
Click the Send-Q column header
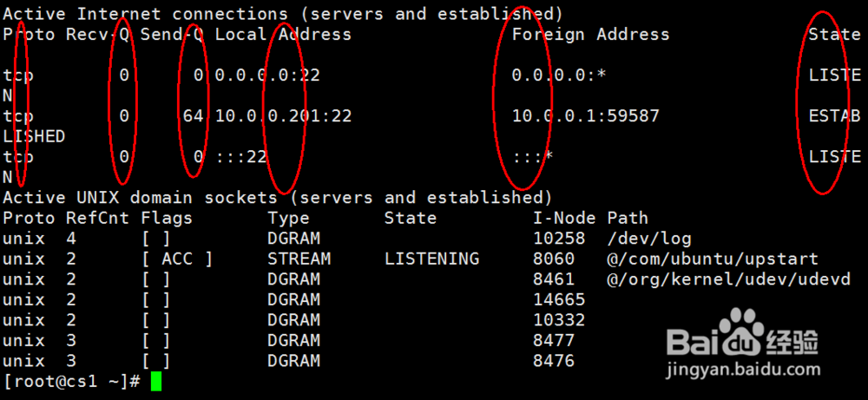pyautogui.click(x=172, y=35)
